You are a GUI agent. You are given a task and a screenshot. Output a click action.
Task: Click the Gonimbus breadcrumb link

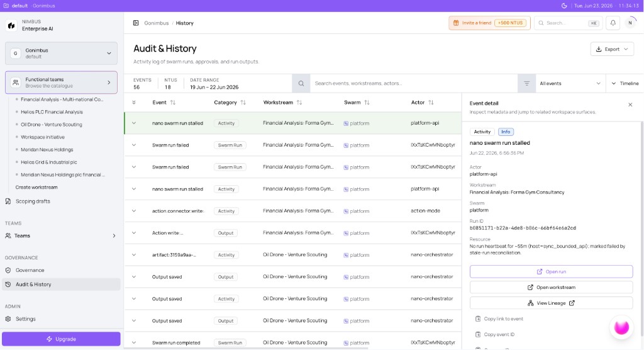(x=157, y=23)
